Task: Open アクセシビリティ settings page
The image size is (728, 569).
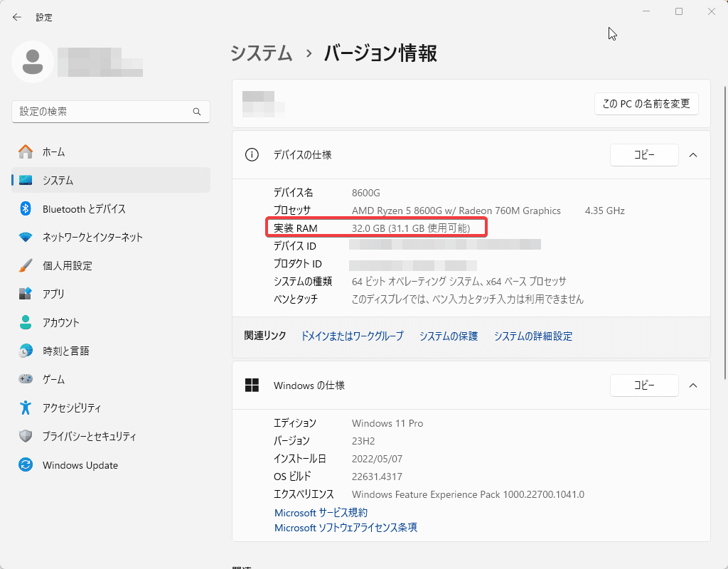Action: (x=111, y=408)
